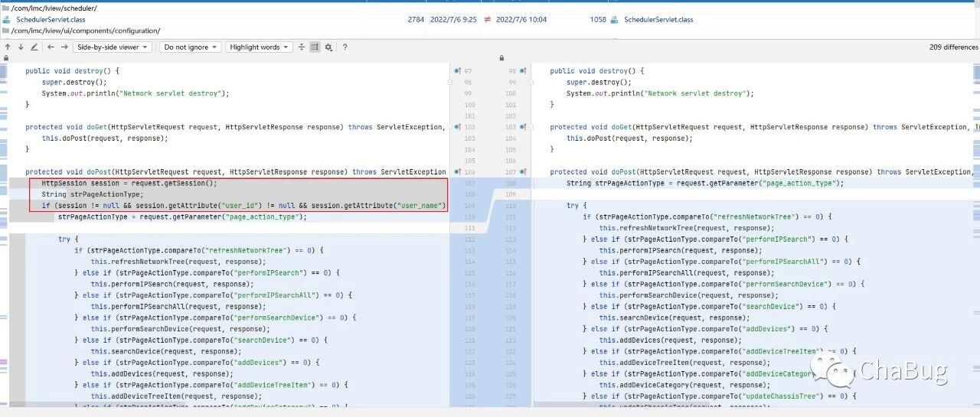Click folder icon of ui/components/configuration path
The height and width of the screenshot is (417, 980).
click(x=6, y=31)
